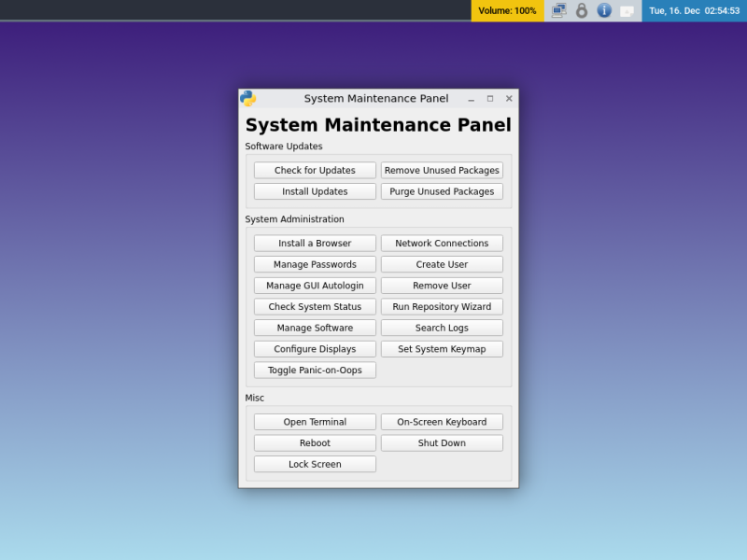Screen dimensions: 747x560
Task: Toggle Panic-on-Oops setting
Action: pos(315,370)
